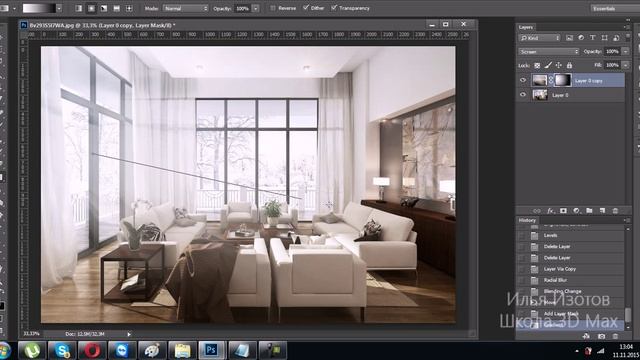Hide the Layer 0 copy layer
640x360 pixels.
[523, 80]
